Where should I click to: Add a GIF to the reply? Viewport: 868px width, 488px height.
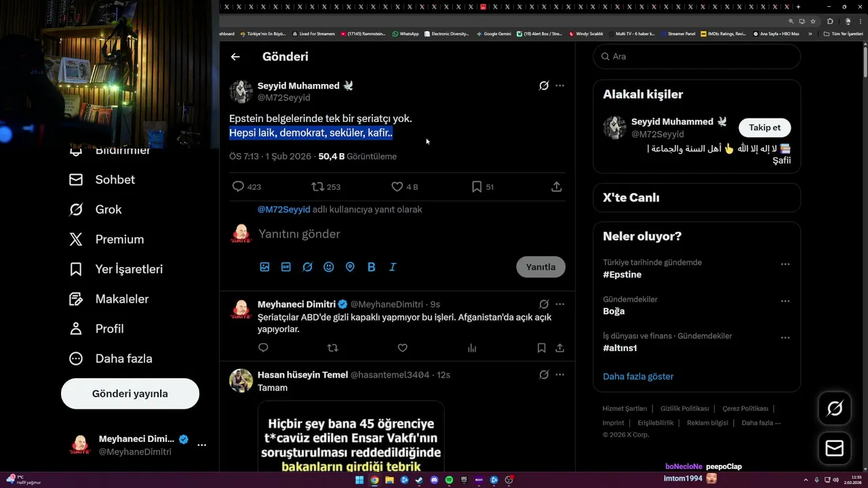[x=286, y=267]
